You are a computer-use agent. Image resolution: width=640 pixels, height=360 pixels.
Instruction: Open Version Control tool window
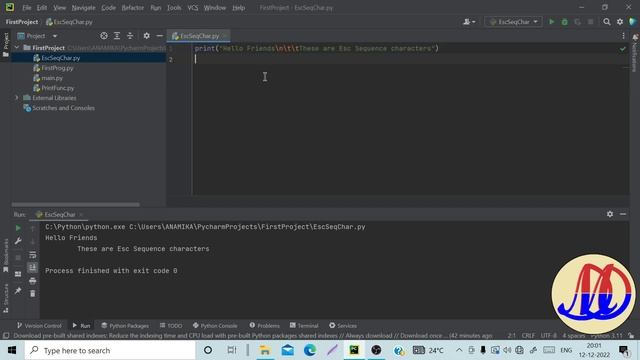pyautogui.click(x=39, y=325)
